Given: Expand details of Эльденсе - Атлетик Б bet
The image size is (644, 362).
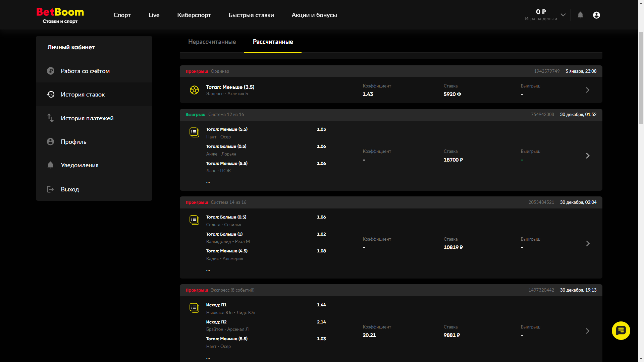Looking at the screenshot, I should [x=588, y=90].
